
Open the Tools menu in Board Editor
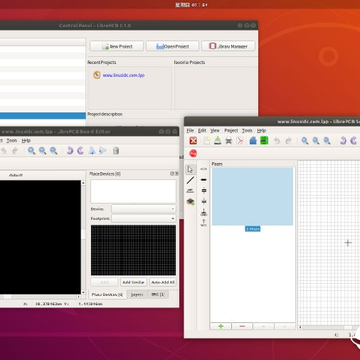coord(12,141)
